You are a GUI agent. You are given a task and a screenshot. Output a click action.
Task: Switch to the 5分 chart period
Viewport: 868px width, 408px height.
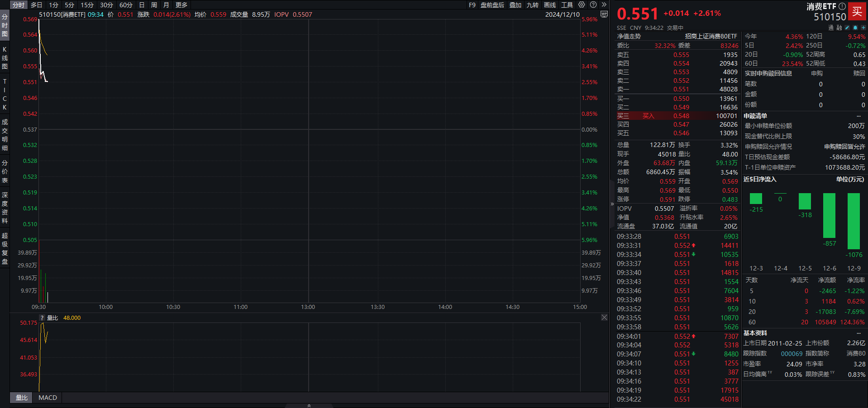(x=69, y=5)
